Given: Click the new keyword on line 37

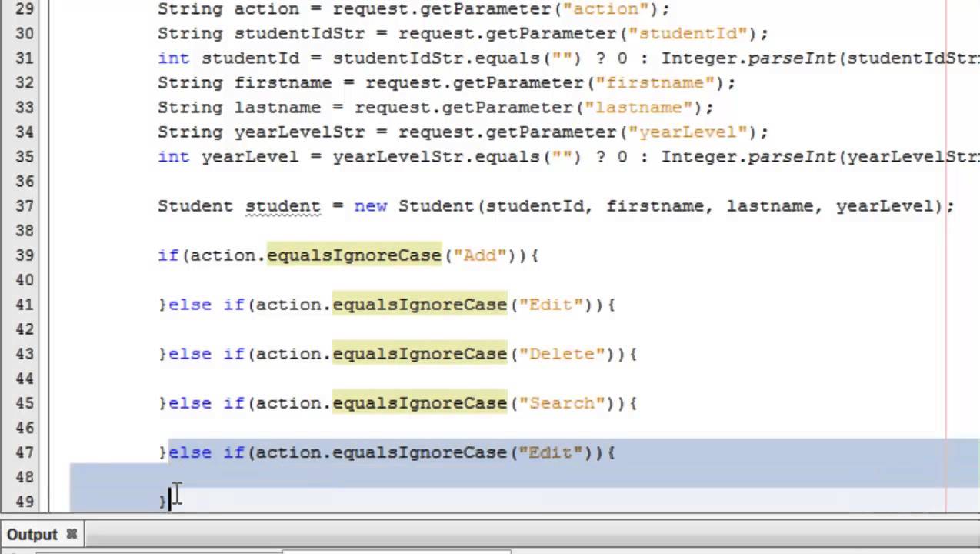Looking at the screenshot, I should [x=371, y=206].
